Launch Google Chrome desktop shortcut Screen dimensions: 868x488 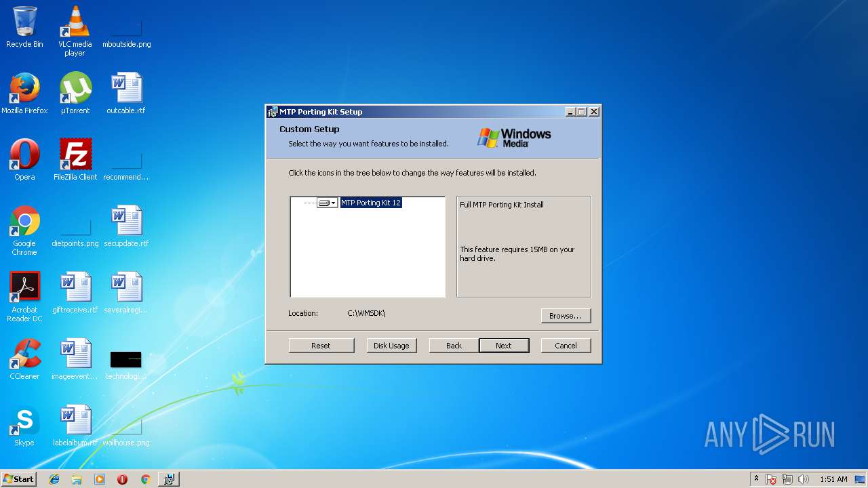coord(24,230)
